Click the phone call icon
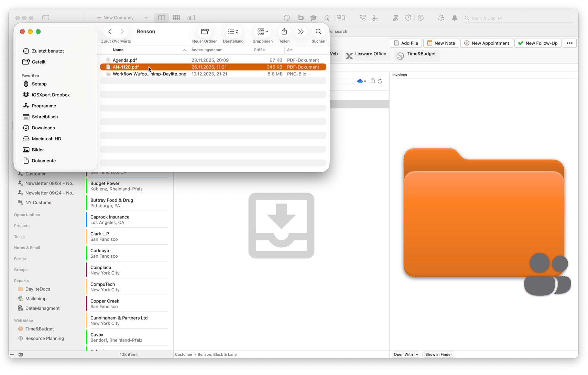 [x=363, y=18]
